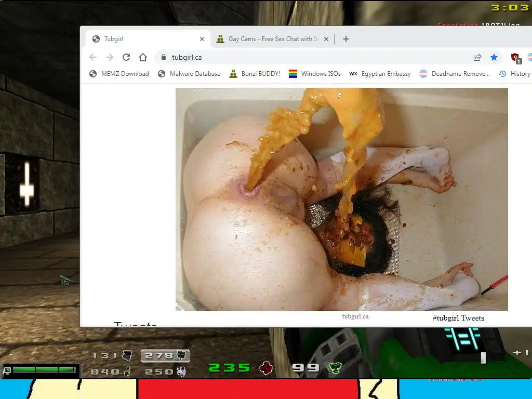Close the Tubgirl tab
Image resolution: width=532 pixels, height=399 pixels.
point(202,39)
